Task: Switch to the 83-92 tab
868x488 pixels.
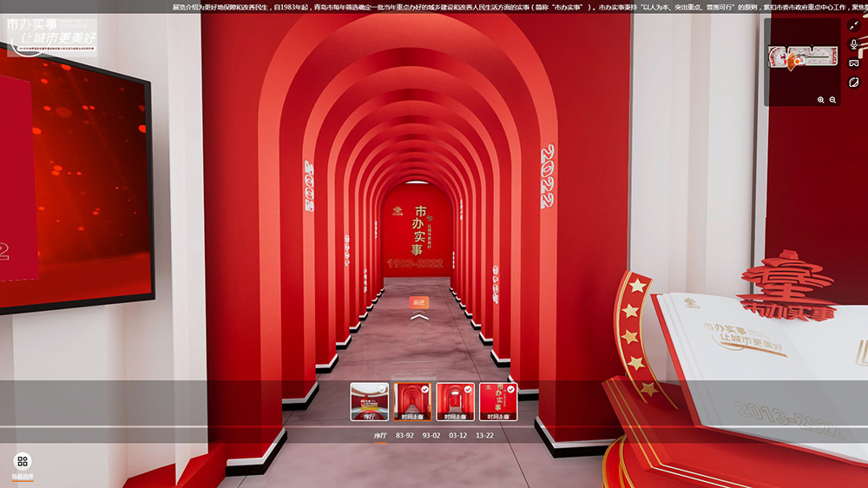Action: coord(405,435)
